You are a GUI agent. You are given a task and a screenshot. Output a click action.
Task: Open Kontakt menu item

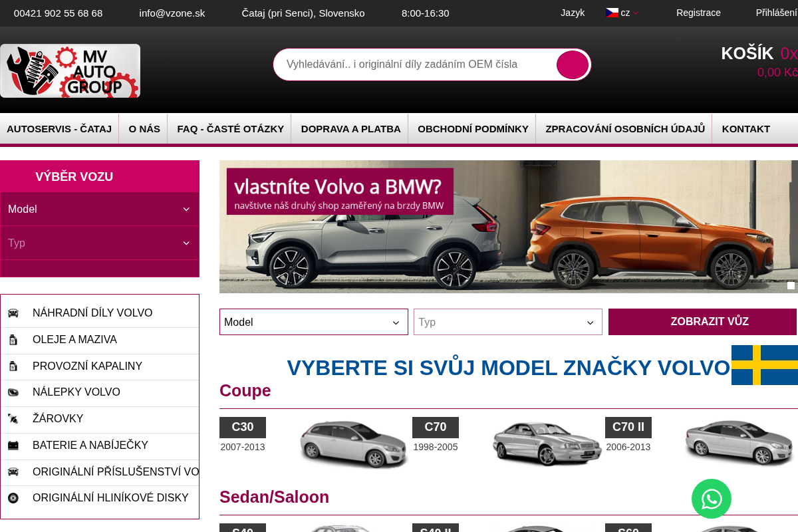click(x=746, y=129)
